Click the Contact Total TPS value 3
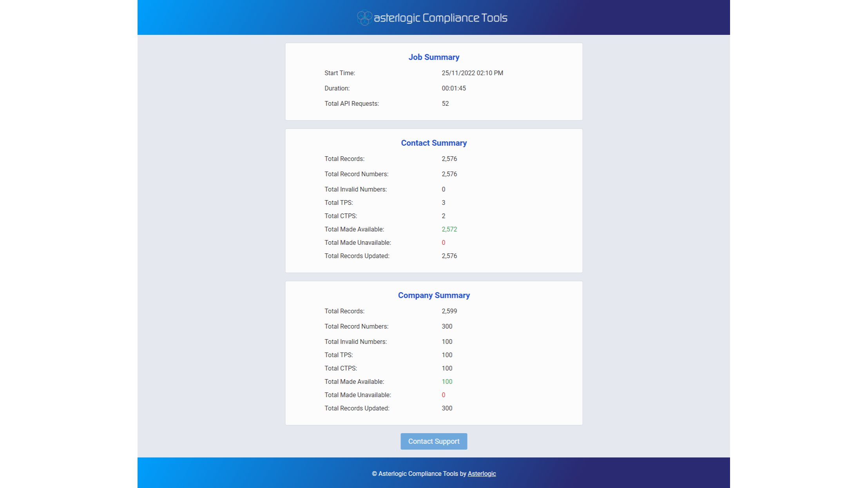This screenshot has height=488, width=868. coord(443,202)
